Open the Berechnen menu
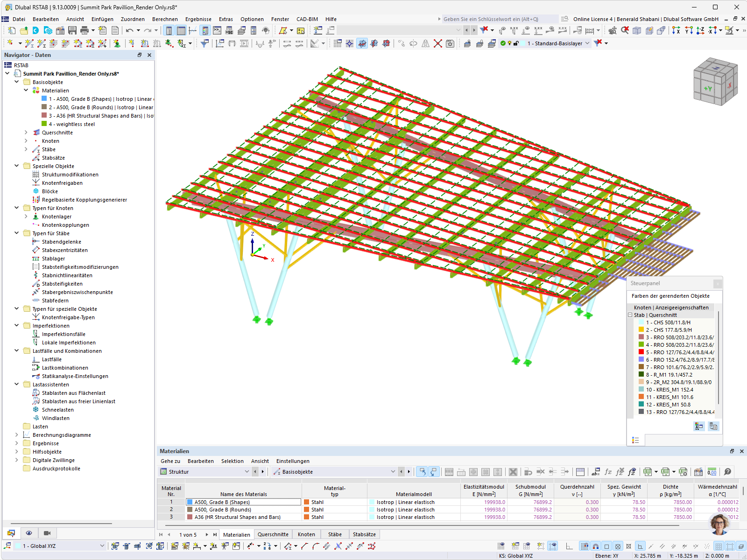The height and width of the screenshot is (560, 747). 165,19
